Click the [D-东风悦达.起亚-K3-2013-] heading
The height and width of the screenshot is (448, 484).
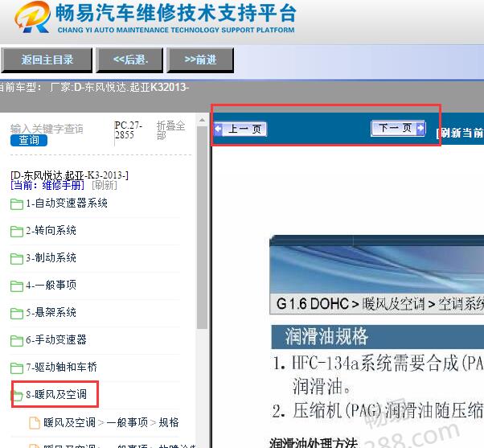tap(69, 175)
